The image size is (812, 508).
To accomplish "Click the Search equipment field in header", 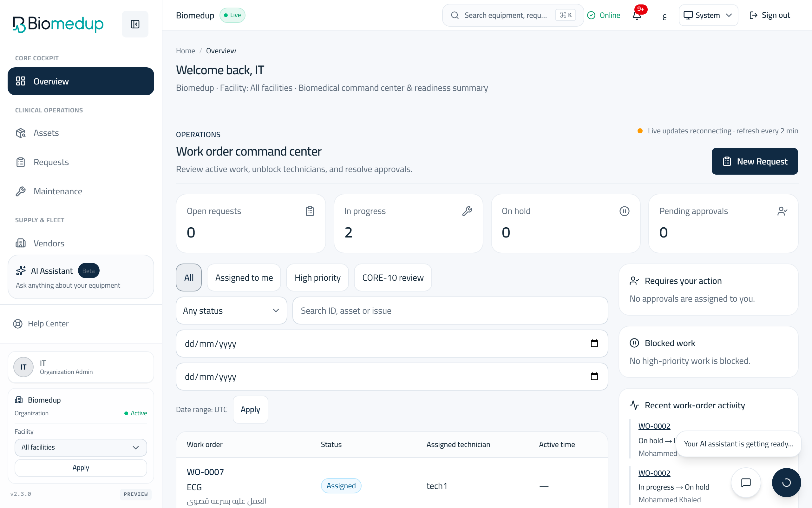I will point(513,15).
